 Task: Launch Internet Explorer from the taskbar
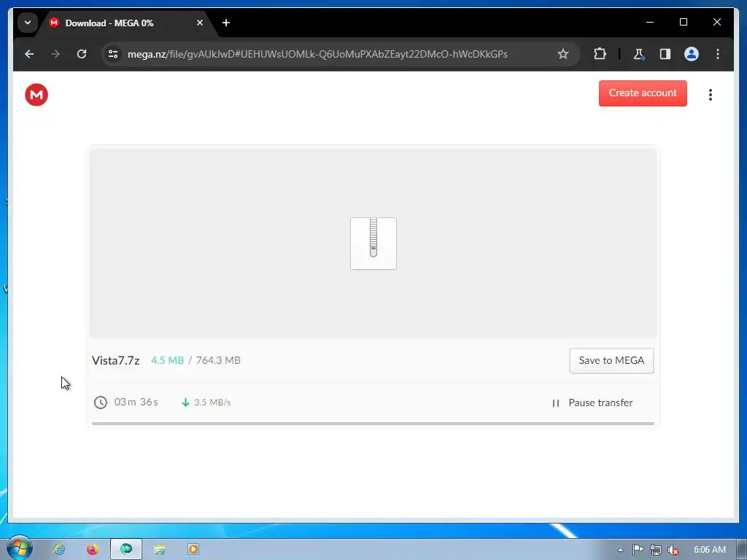click(x=59, y=549)
